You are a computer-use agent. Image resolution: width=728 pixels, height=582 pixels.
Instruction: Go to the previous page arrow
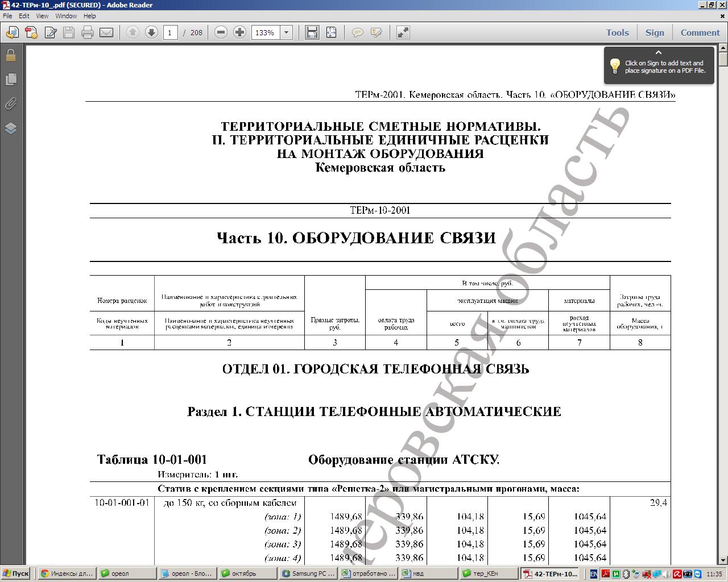click(x=133, y=32)
